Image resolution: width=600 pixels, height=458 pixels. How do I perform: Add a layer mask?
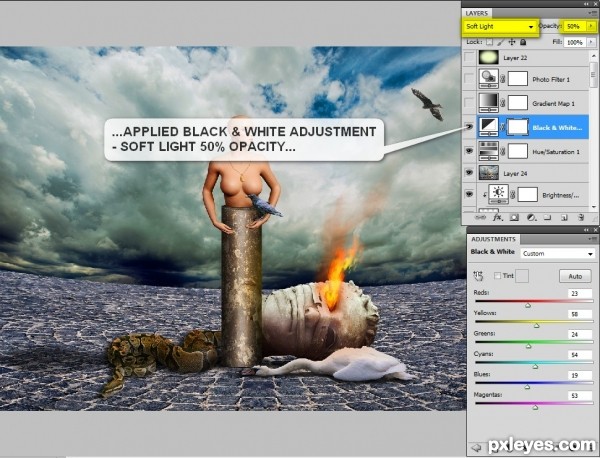pyautogui.click(x=514, y=217)
